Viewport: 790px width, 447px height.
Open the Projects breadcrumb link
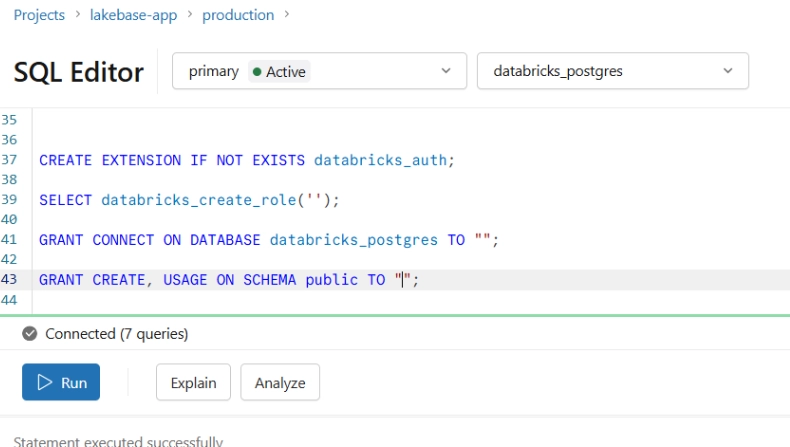[39, 15]
